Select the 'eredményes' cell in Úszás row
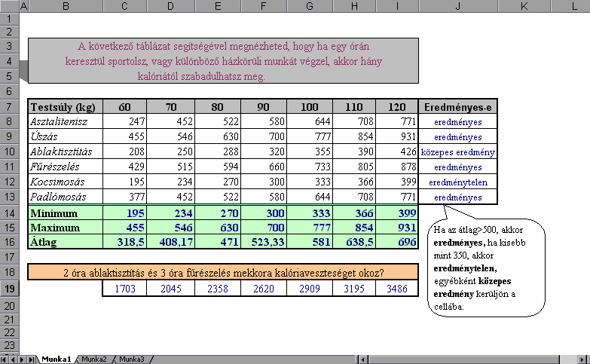 pos(458,136)
